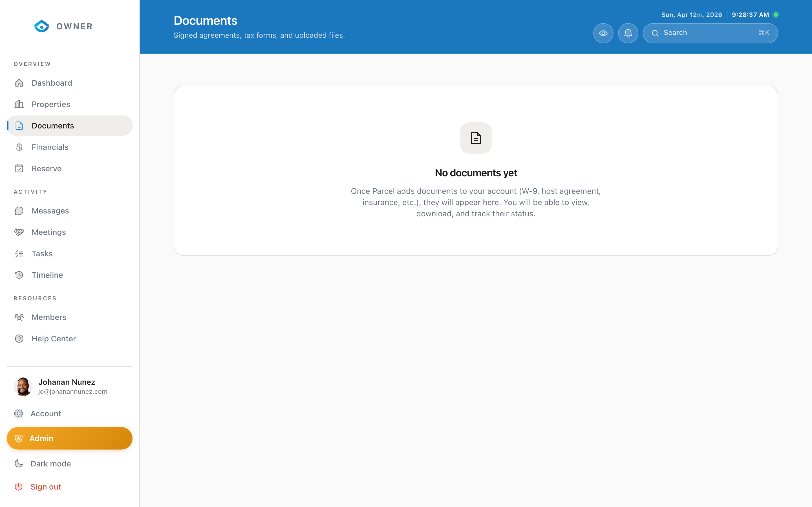Click the Financials dollar icon

tap(19, 147)
